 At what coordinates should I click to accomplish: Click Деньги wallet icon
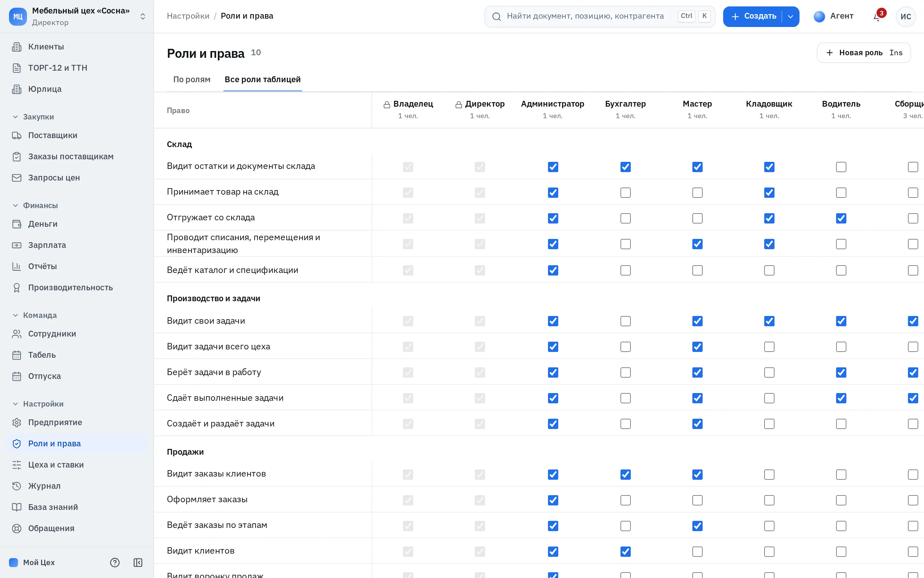click(x=16, y=224)
